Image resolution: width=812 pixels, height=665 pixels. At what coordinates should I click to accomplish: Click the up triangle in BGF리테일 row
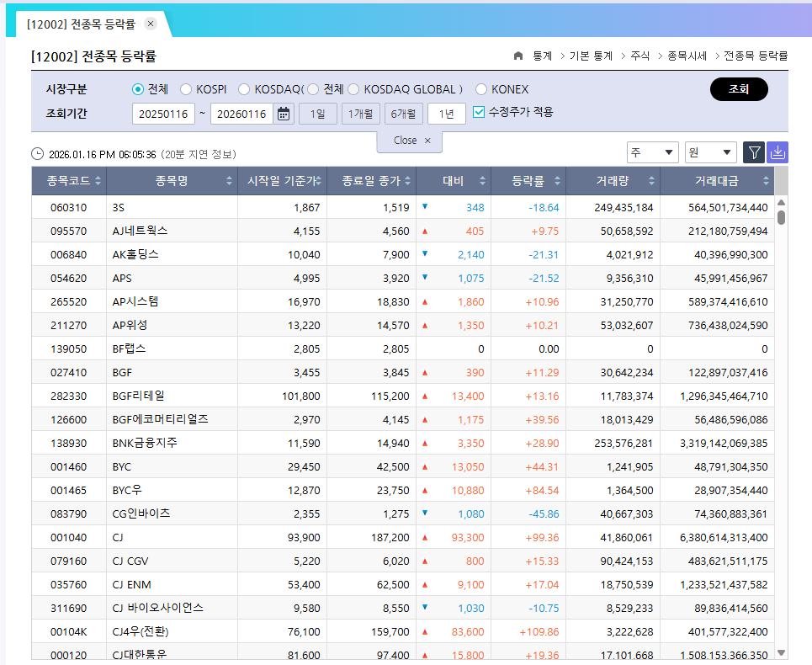coord(425,396)
